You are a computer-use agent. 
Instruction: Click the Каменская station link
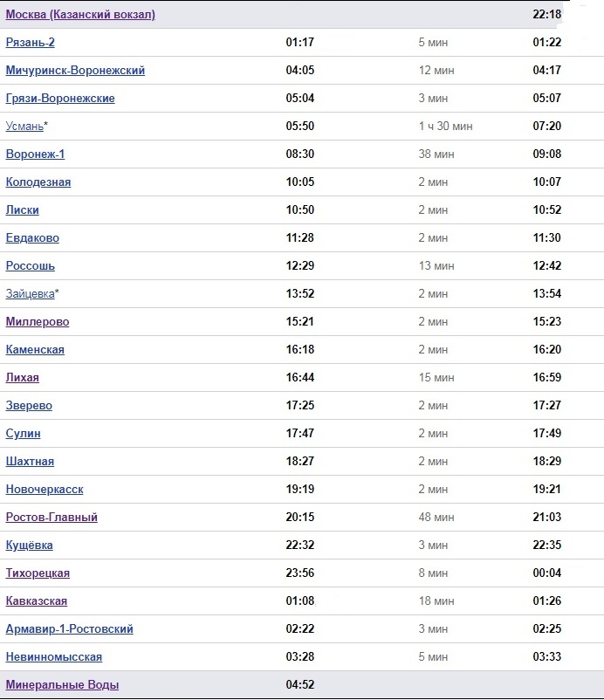coord(35,350)
